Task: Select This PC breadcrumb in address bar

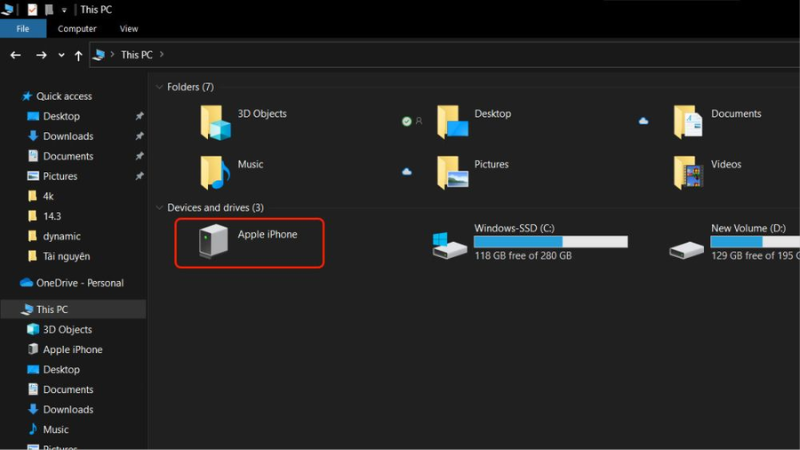Action: click(x=137, y=55)
